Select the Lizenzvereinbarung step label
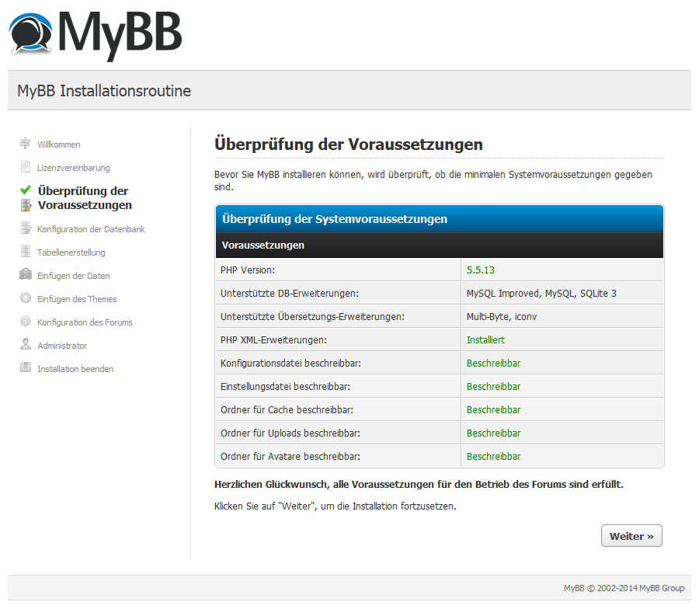The height and width of the screenshot is (616, 699). pos(74,168)
